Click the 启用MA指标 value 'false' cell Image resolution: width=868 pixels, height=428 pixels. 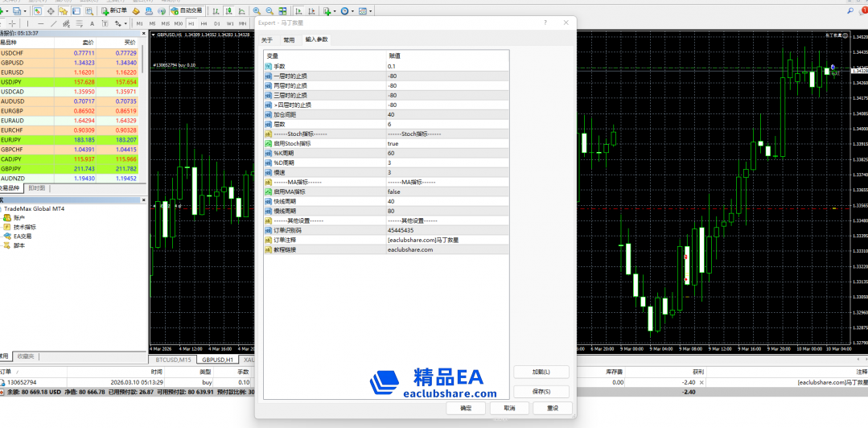pyautogui.click(x=446, y=191)
